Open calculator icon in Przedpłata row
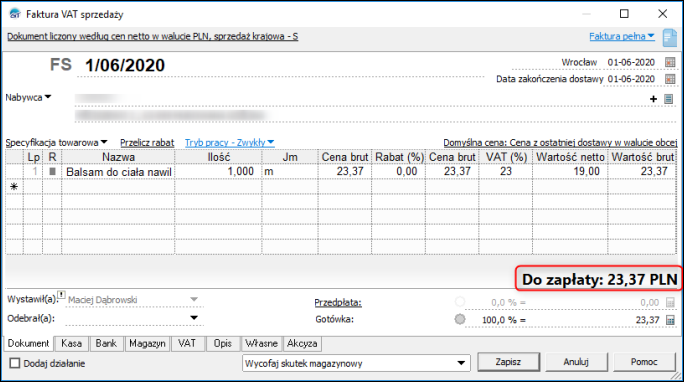This screenshot has height=382, width=684. click(670, 302)
